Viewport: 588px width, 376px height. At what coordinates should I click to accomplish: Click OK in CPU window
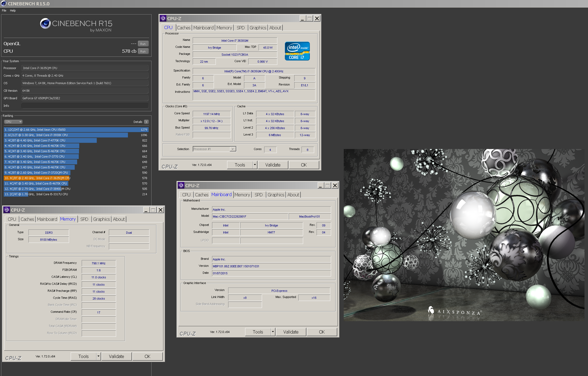[304, 165]
